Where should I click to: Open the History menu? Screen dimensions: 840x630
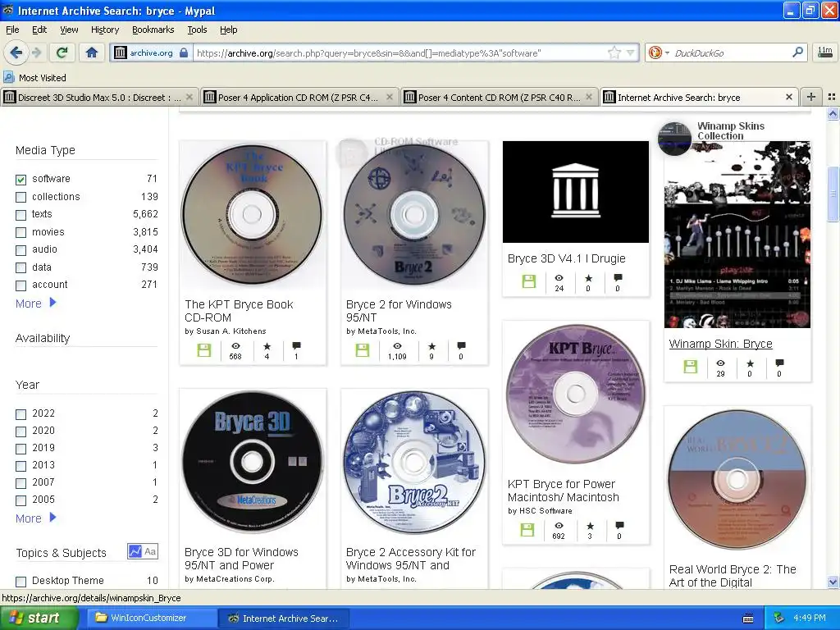coord(104,30)
